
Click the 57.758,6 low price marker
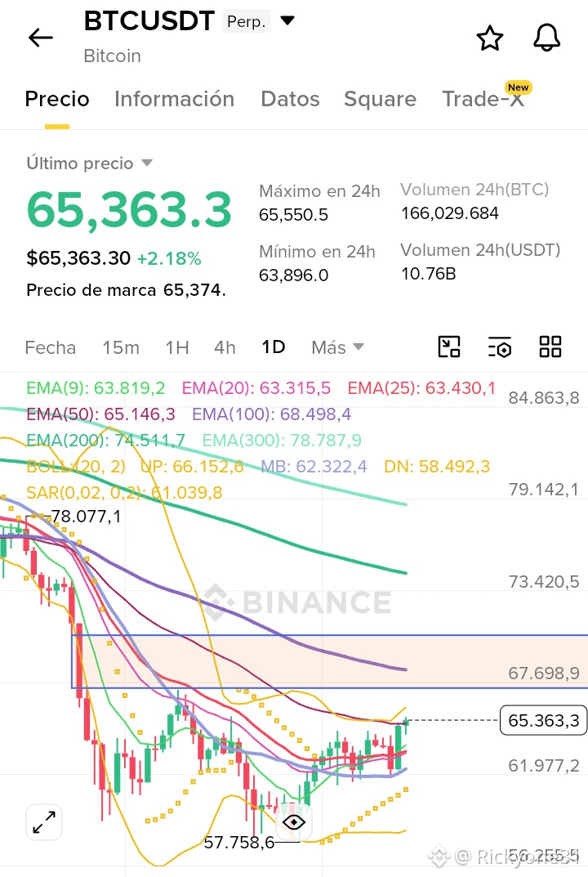239,843
